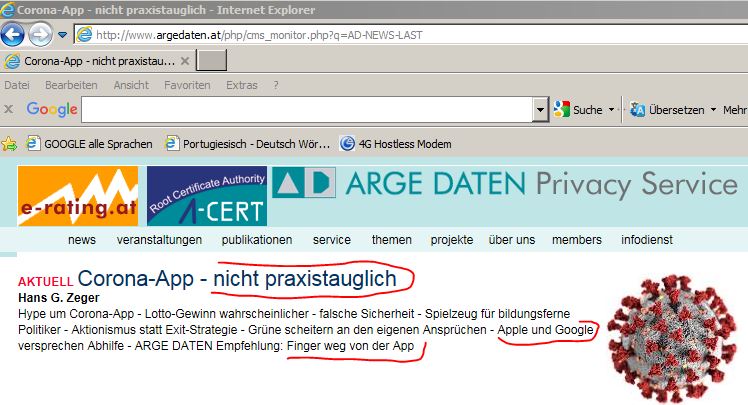Click the AD ARGE DATEN logo icon
748x405 pixels.
coord(304,182)
